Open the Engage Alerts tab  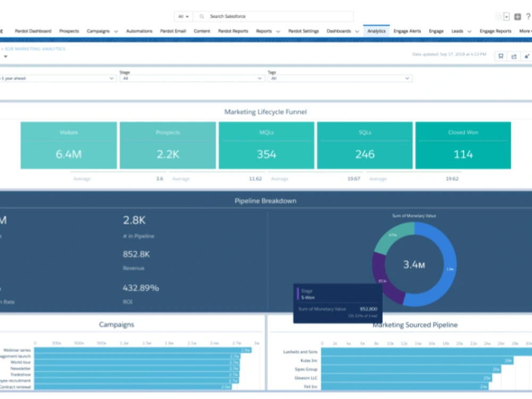pos(407,31)
